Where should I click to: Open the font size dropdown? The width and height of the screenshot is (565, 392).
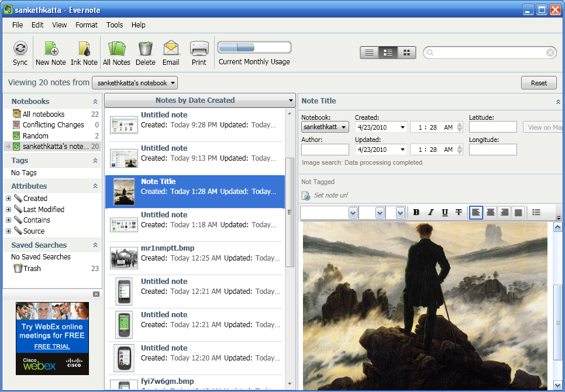pos(380,213)
